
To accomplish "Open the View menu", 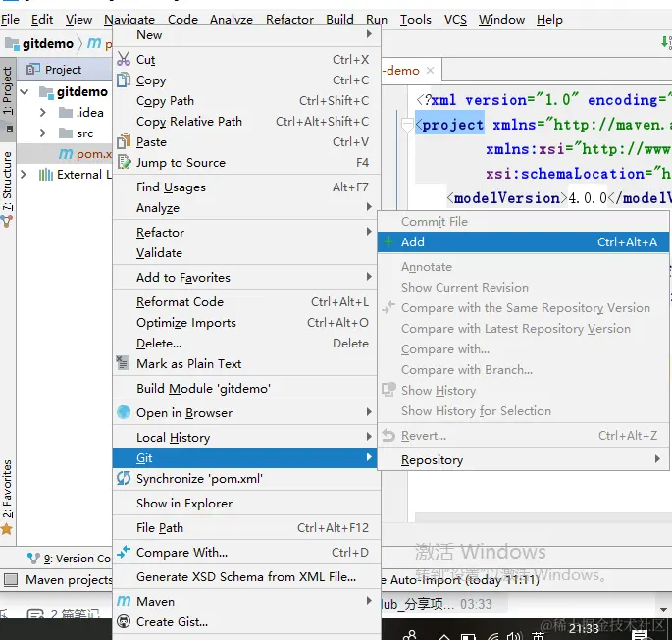I will point(78,20).
